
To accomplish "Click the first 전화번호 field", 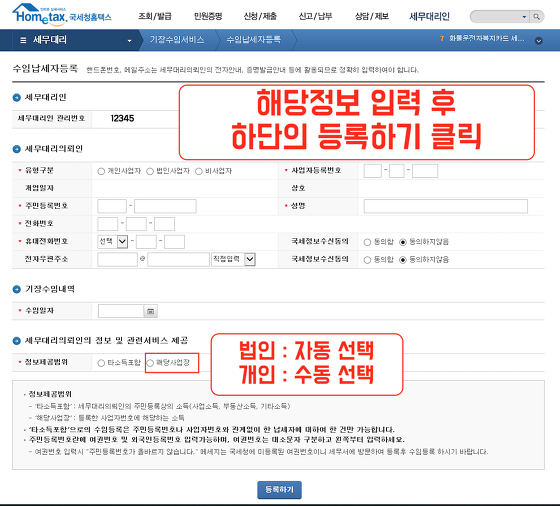I will (x=108, y=224).
